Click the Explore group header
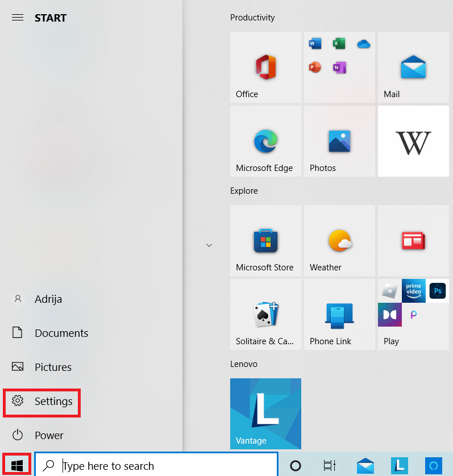 click(x=244, y=191)
